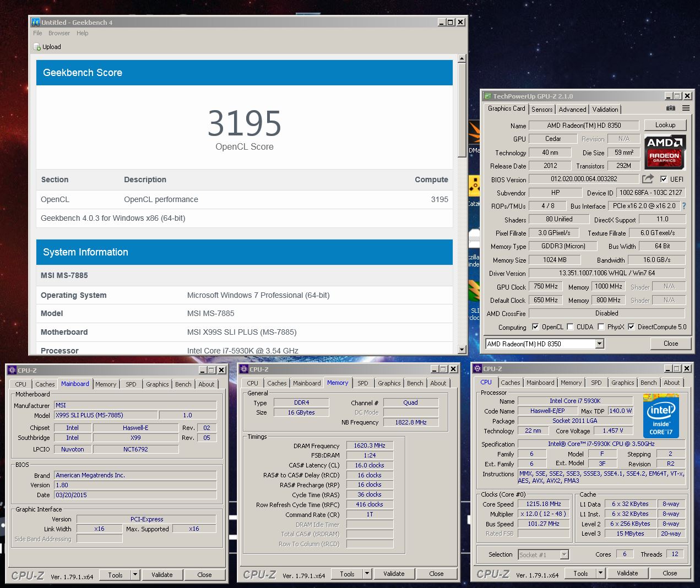Toggle the CUDA computing checkbox
This screenshot has width=700, height=588.
pyautogui.click(x=570, y=326)
